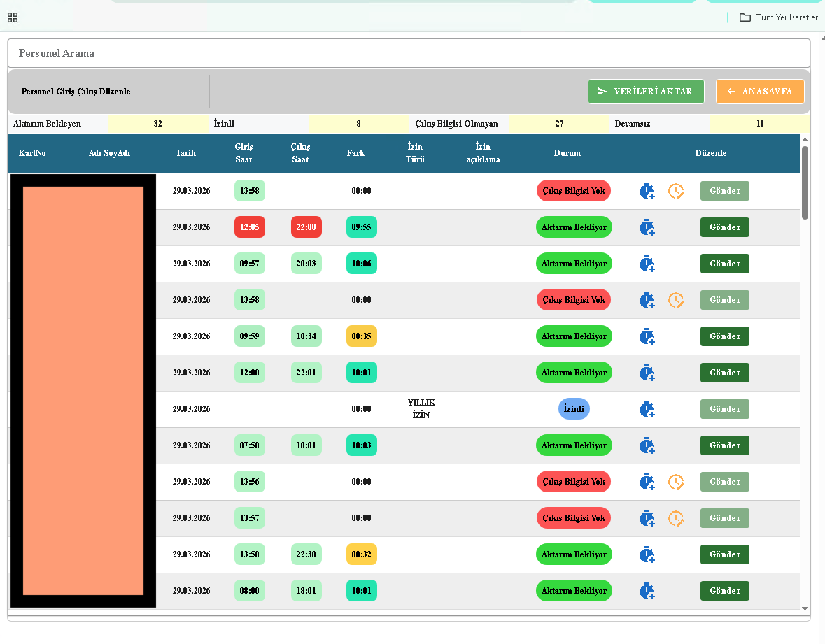
Task: Click the add-time icon on the 12:05 entry row
Action: (x=646, y=227)
